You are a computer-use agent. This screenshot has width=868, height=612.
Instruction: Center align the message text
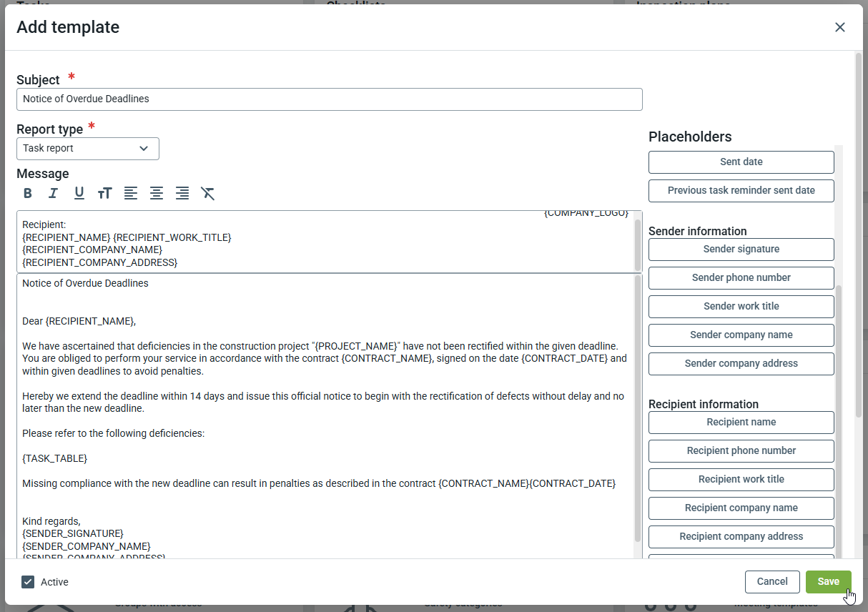pyautogui.click(x=156, y=193)
